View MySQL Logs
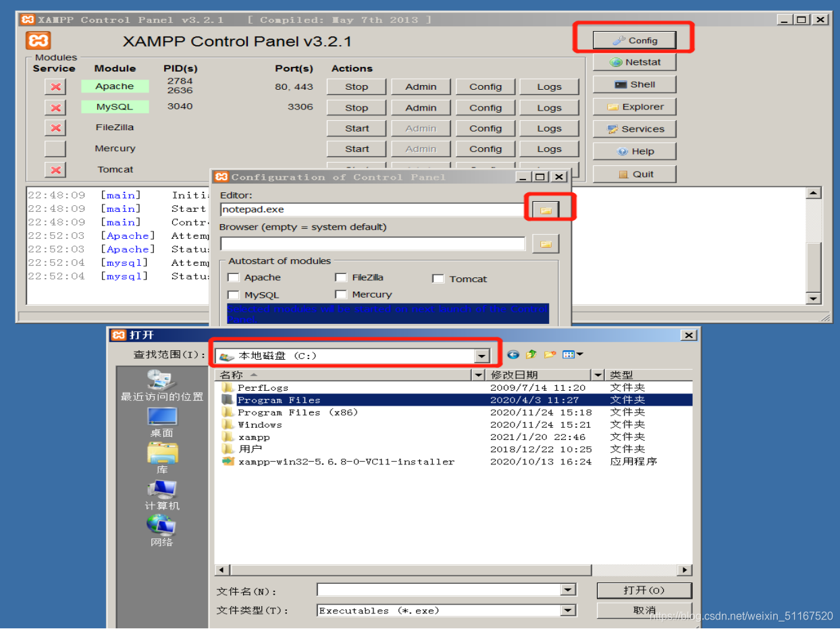 click(550, 107)
